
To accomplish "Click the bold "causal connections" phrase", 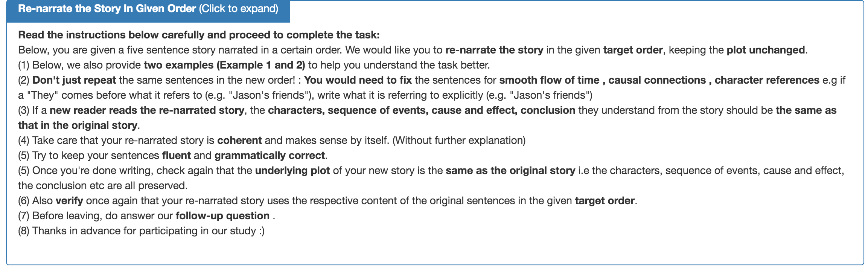I will (657, 80).
